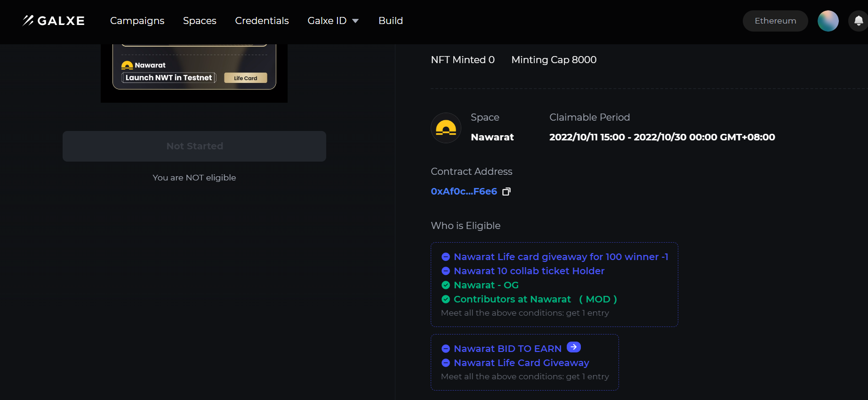
Task: Click the claimable period date range text
Action: [x=662, y=137]
